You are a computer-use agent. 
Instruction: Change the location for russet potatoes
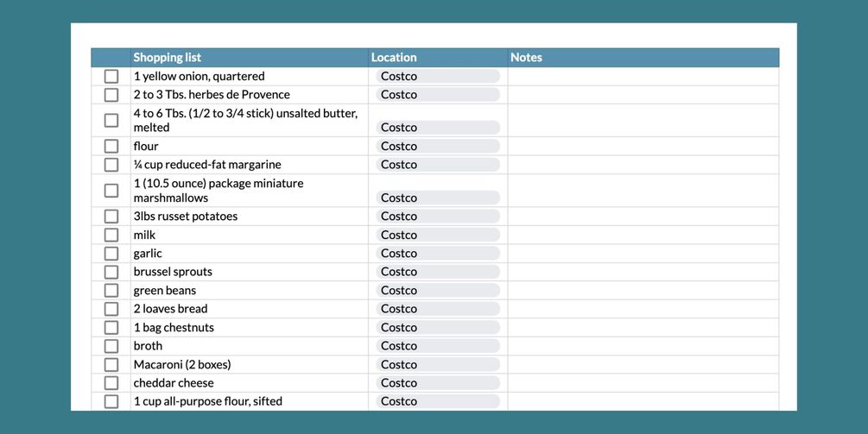click(x=437, y=217)
